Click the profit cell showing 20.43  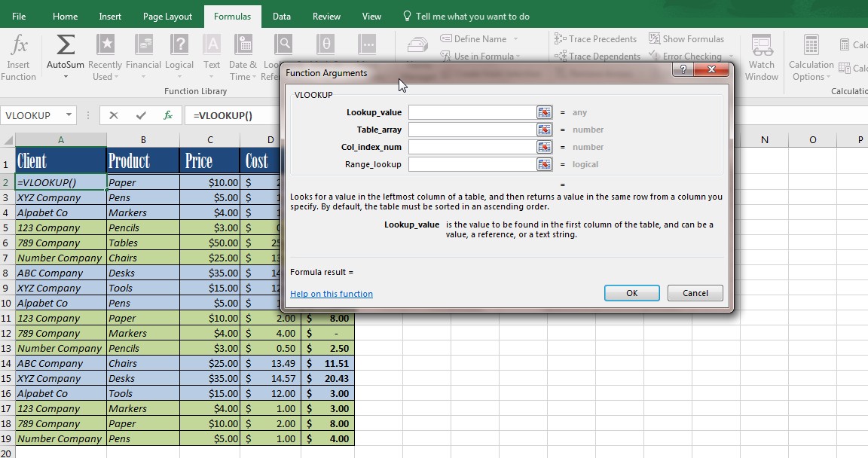point(328,378)
